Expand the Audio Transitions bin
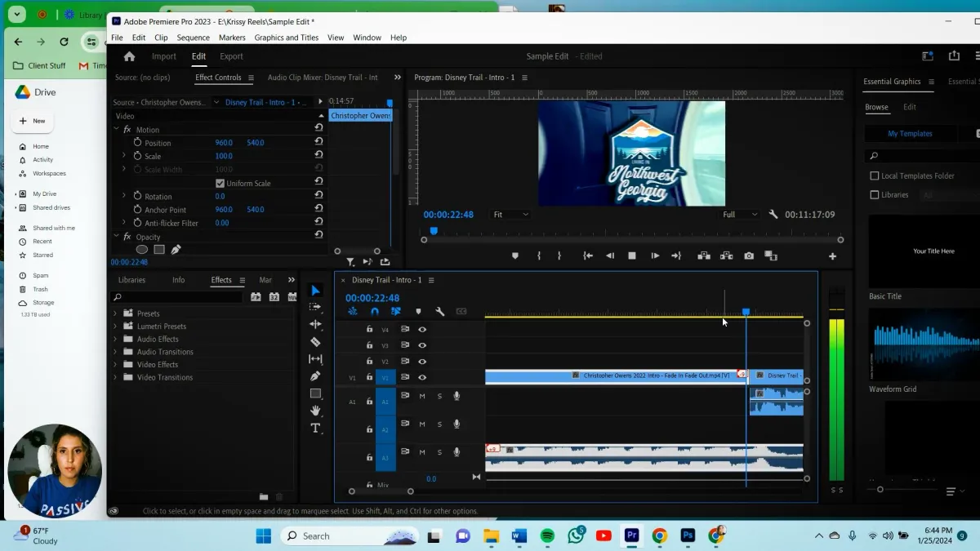The width and height of the screenshot is (980, 551). click(115, 352)
